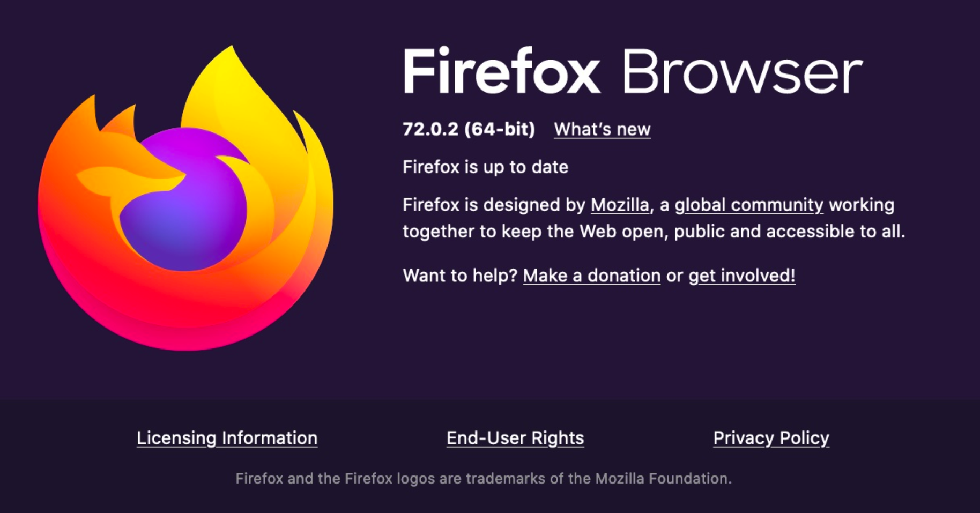Click the fox's snout over the globe
Viewport: 980px width, 513px height.
click(x=169, y=177)
